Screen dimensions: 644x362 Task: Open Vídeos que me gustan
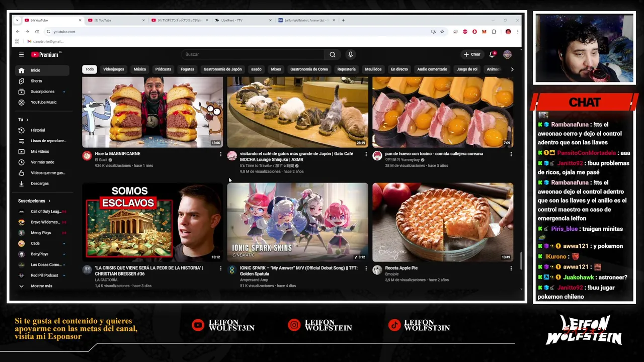tap(42, 172)
